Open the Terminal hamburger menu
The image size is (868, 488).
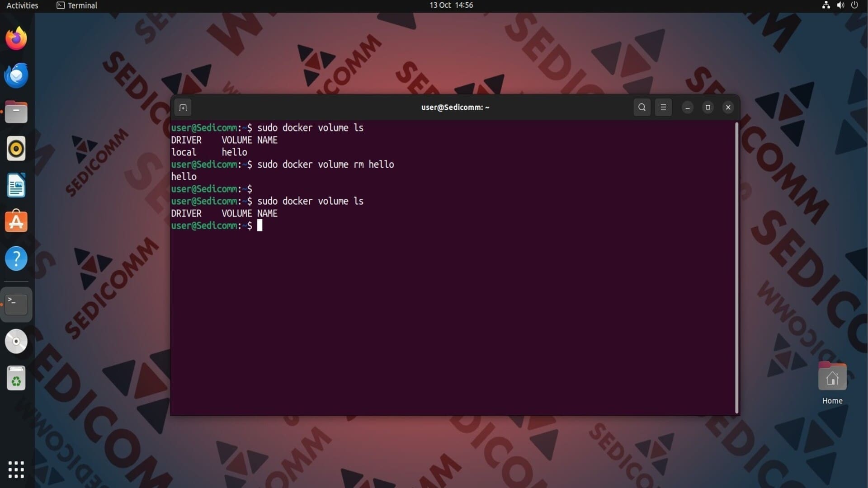click(x=663, y=108)
